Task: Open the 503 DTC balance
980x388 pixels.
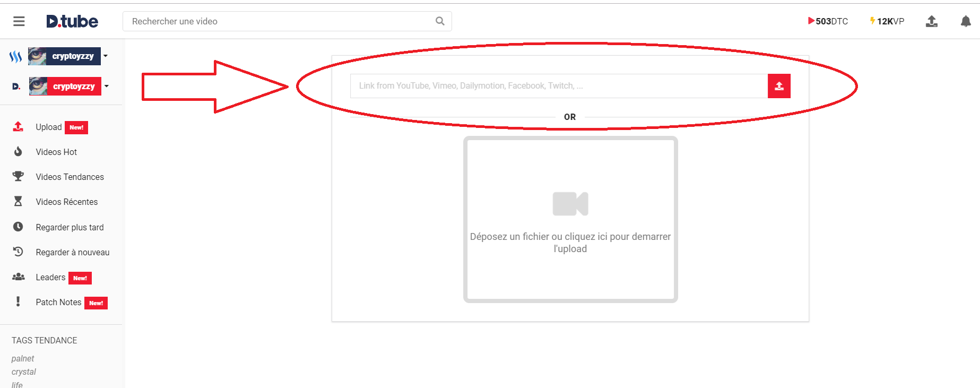Action: point(828,21)
